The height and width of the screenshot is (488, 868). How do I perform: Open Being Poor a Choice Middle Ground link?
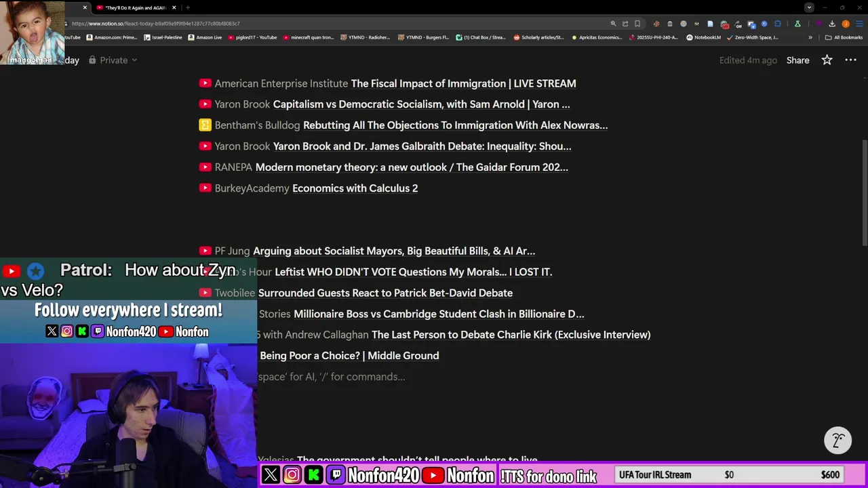point(349,356)
